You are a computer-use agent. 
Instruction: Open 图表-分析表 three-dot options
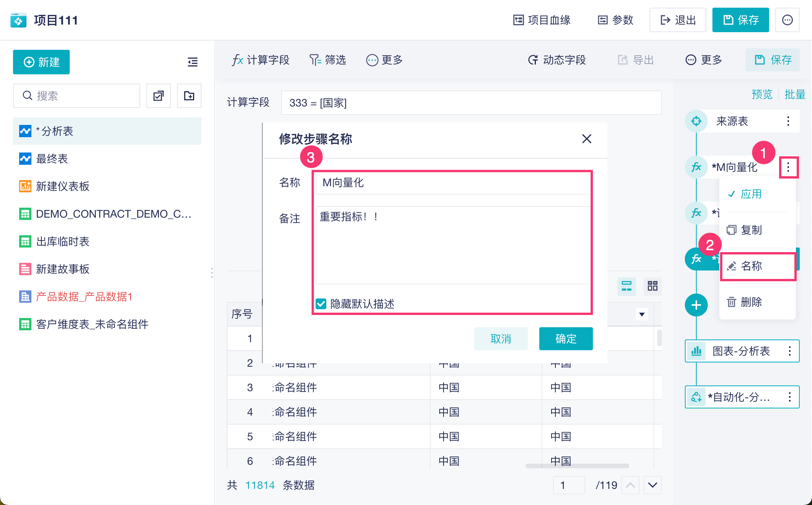point(789,351)
